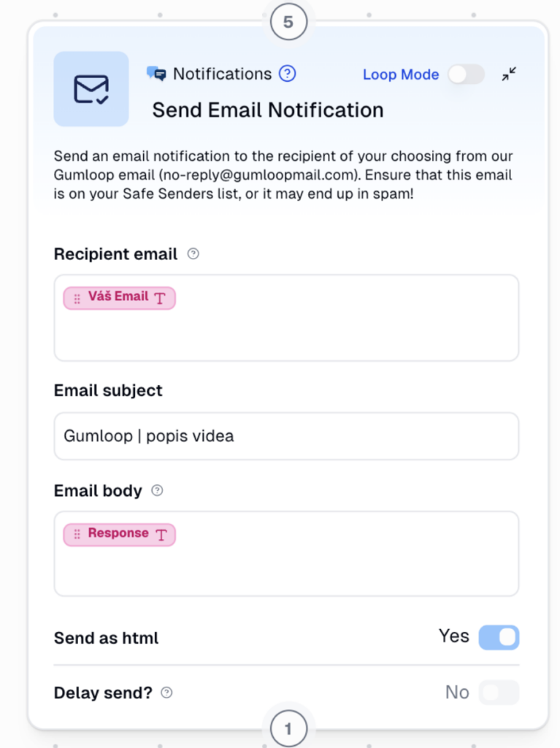The width and height of the screenshot is (560, 748).
Task: Click text type icon on Response chip
Action: [161, 535]
